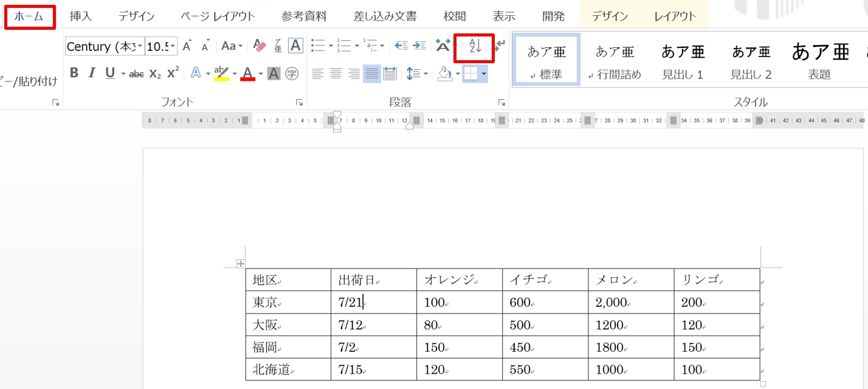Image resolution: width=868 pixels, height=389 pixels.
Task: Open highlight color dropdown arrow
Action: (x=234, y=74)
